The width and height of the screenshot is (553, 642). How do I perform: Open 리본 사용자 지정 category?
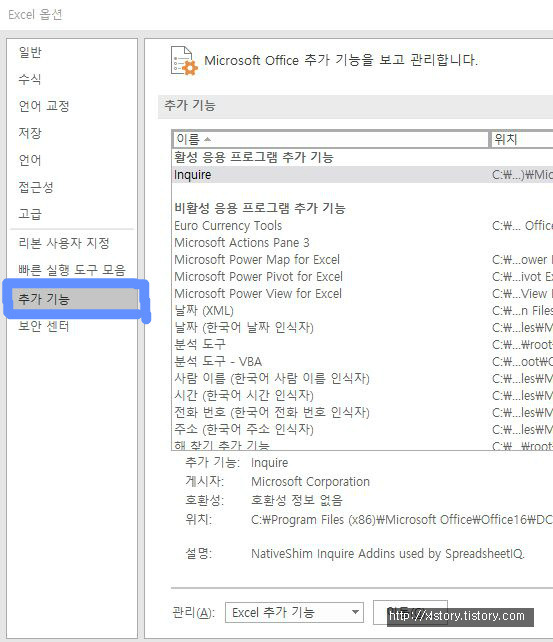(x=64, y=243)
